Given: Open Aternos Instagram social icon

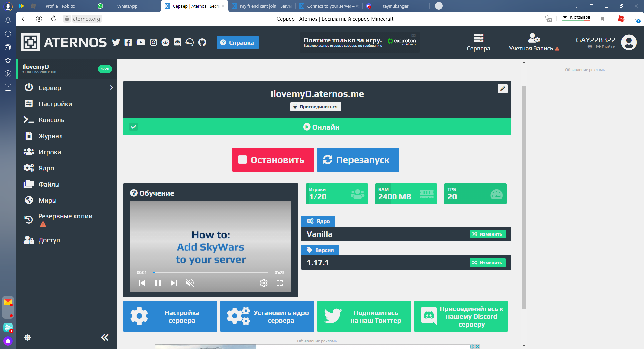Looking at the screenshot, I should pyautogui.click(x=153, y=42).
